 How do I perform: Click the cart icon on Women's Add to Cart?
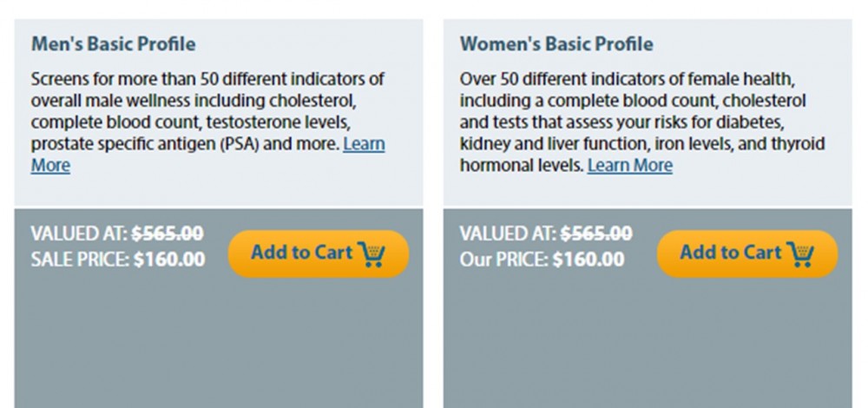click(800, 254)
